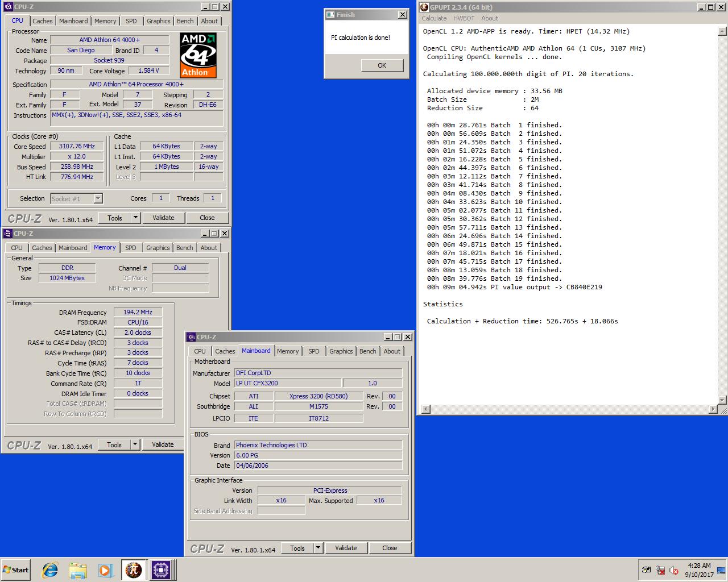Viewport: 728px width, 582px height.
Task: Open CPU tab in Mainboard CPU-Z window
Action: [x=200, y=351]
